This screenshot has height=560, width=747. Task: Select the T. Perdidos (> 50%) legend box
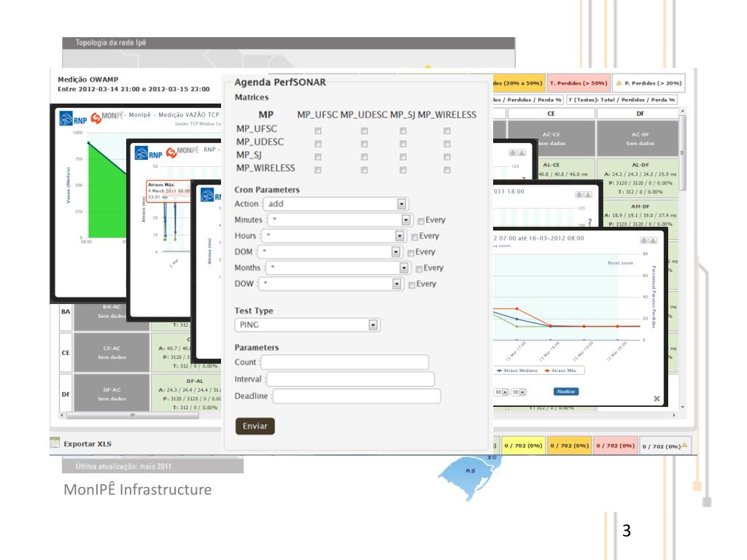click(578, 83)
